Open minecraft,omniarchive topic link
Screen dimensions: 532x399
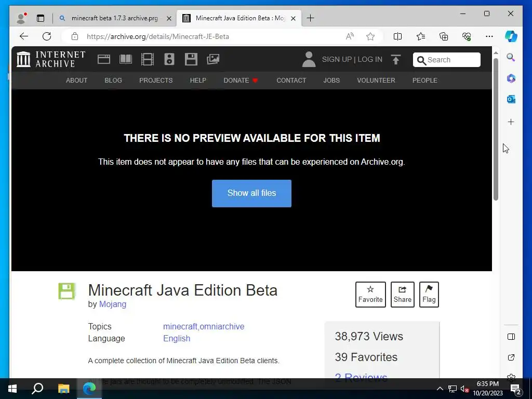pos(204,326)
